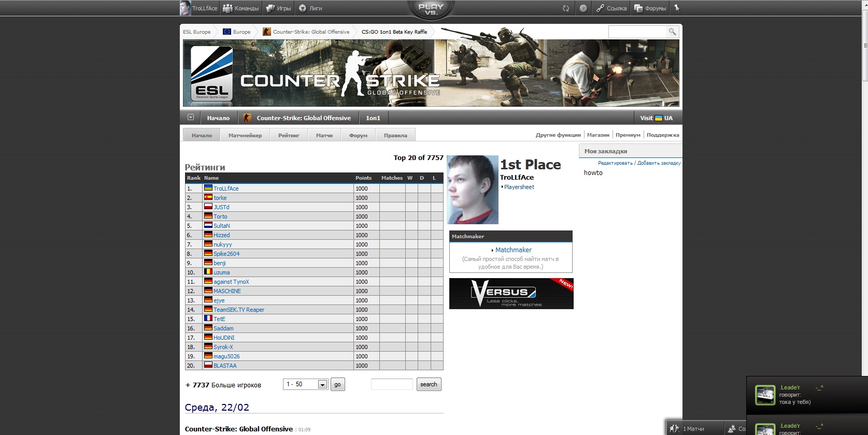Click the Europe breadcrumb with EU flag
The width and height of the screenshot is (868, 435).
click(x=236, y=32)
